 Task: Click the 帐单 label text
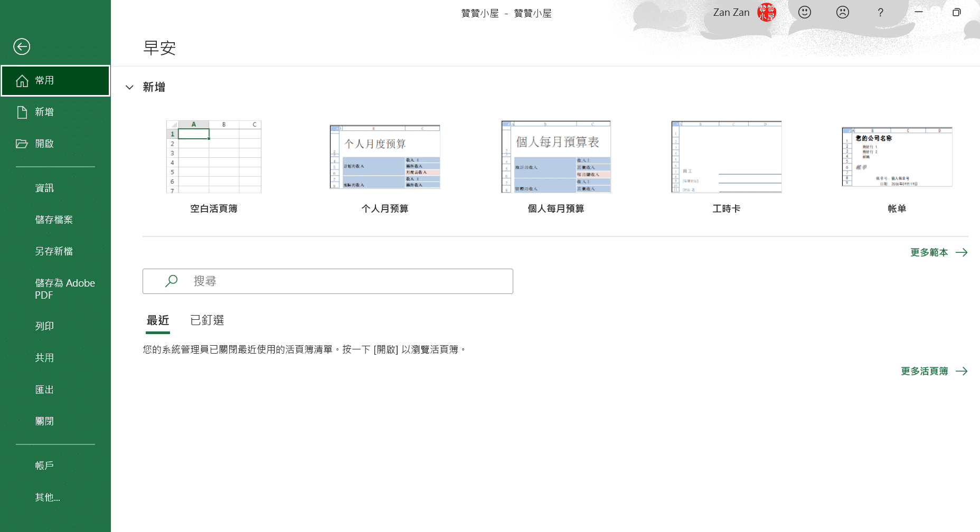point(897,208)
